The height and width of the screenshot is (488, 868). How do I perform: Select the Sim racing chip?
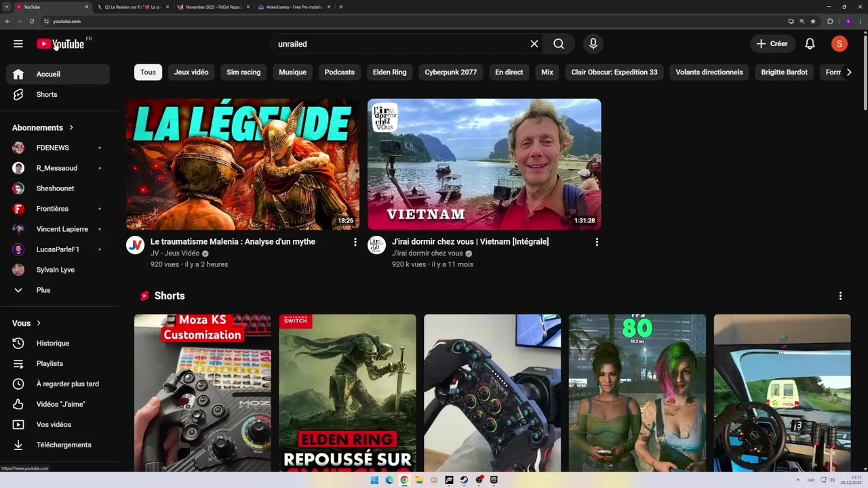243,72
